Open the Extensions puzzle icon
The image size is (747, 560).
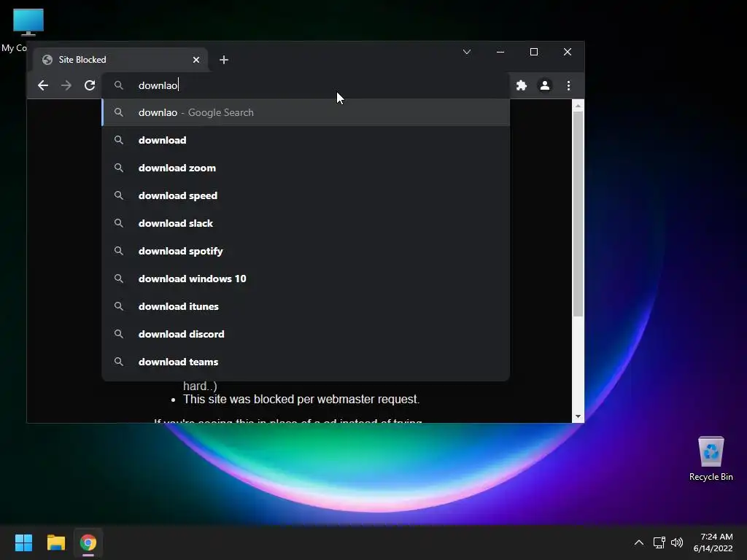(521, 85)
